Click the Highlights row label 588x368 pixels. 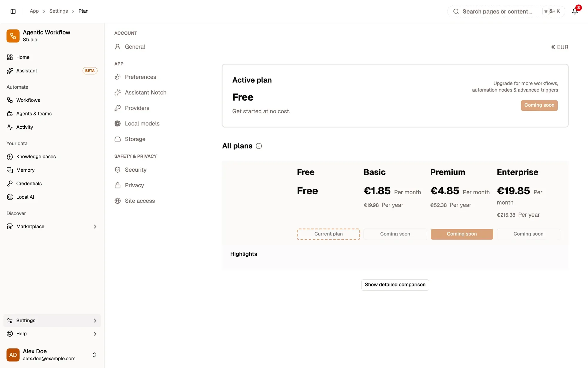(x=244, y=254)
